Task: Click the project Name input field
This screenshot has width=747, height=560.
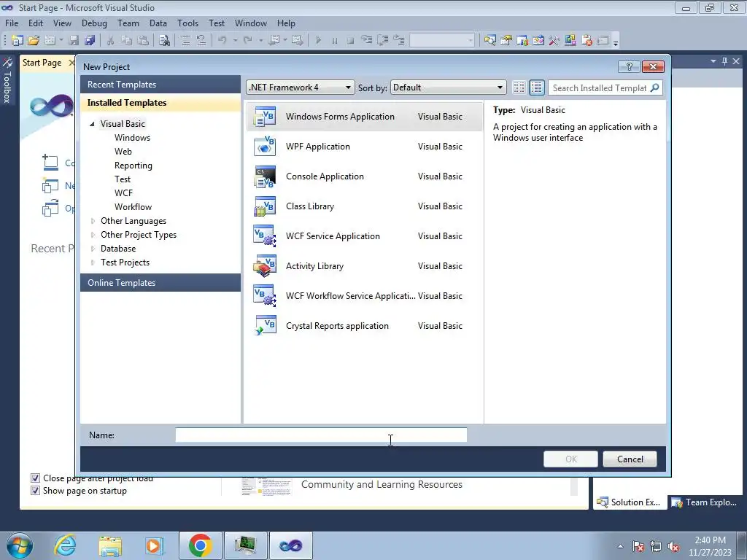Action: click(x=321, y=435)
